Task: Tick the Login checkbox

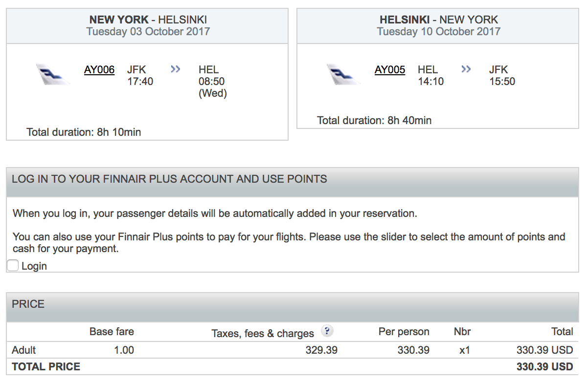Action: pos(13,266)
